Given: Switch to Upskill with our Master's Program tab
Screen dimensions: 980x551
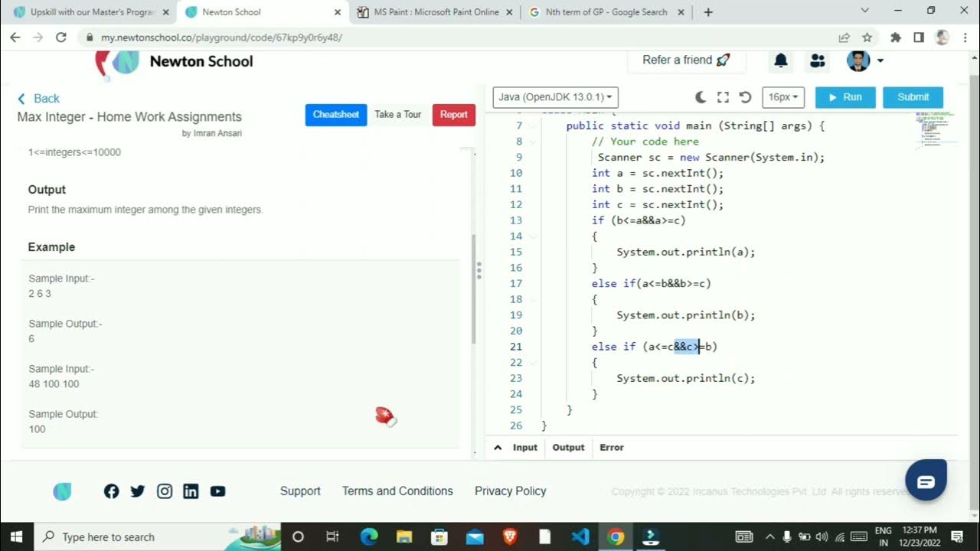Looking at the screenshot, I should [x=88, y=12].
